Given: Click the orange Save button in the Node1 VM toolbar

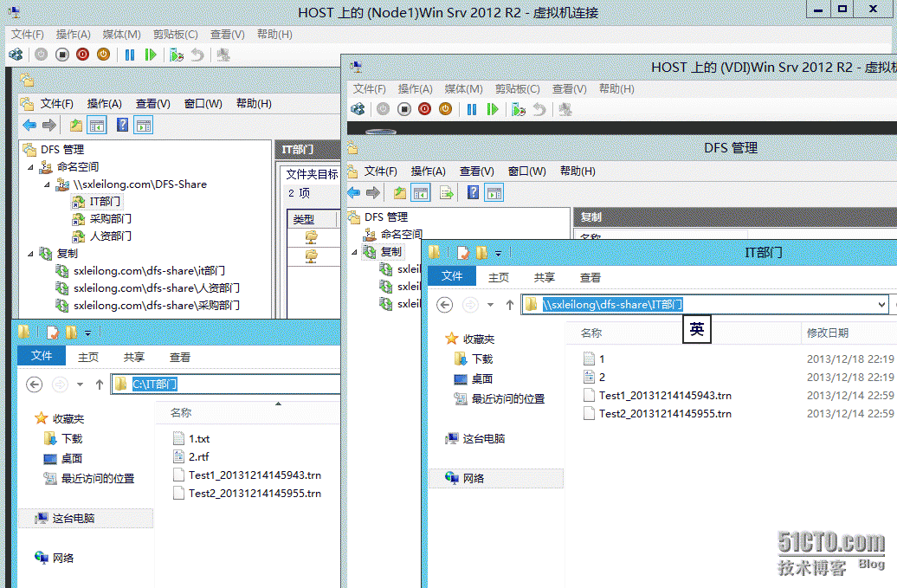Looking at the screenshot, I should point(103,55).
